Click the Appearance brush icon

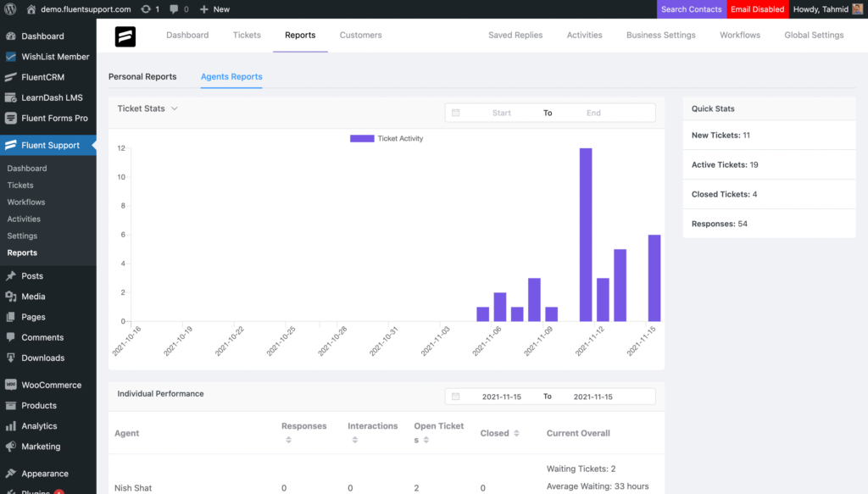[10, 473]
